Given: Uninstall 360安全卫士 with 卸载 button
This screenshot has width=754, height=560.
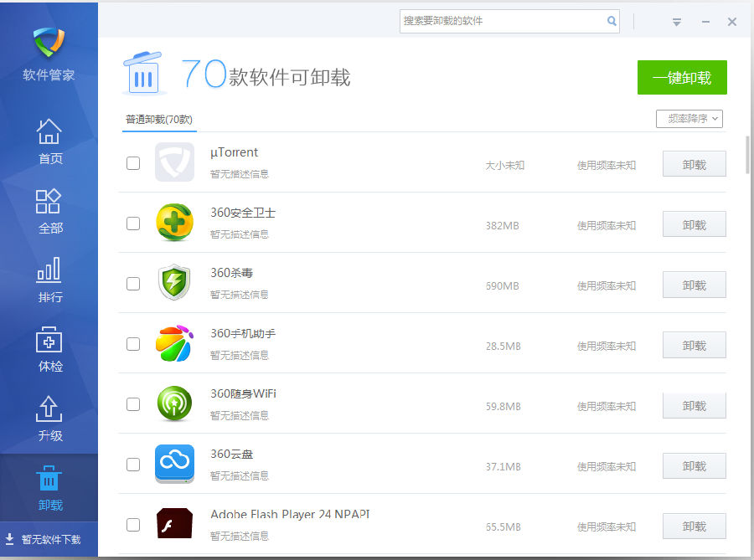Looking at the screenshot, I should point(694,224).
